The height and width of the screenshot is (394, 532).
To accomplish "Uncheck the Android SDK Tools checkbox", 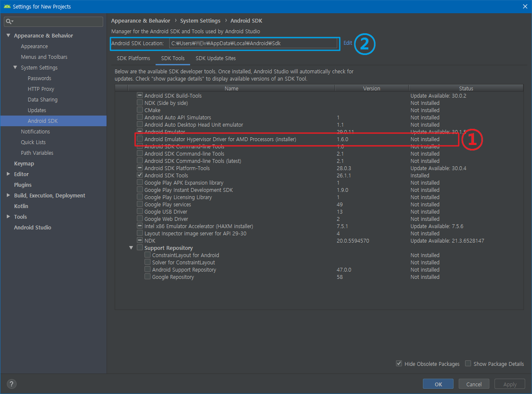I will [x=140, y=175].
